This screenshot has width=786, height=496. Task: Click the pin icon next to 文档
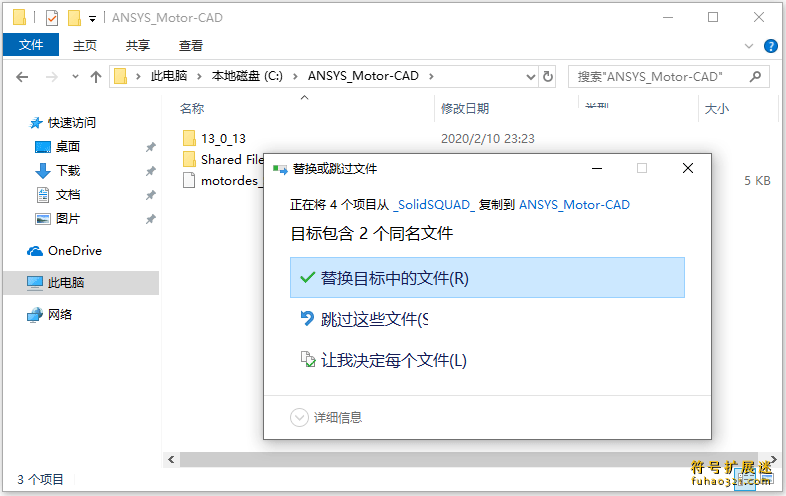[x=150, y=195]
